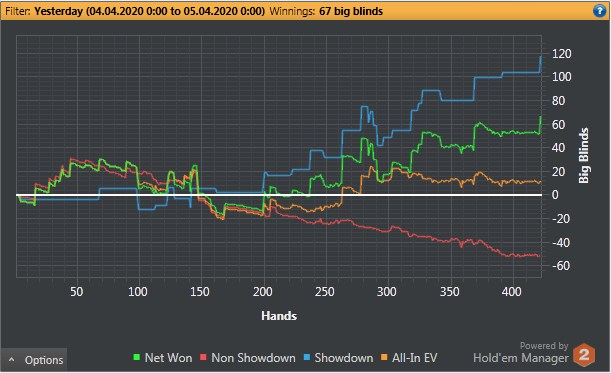The width and height of the screenshot is (611, 373).
Task: Click the 120 label on big blinds axis
Action: [562, 53]
